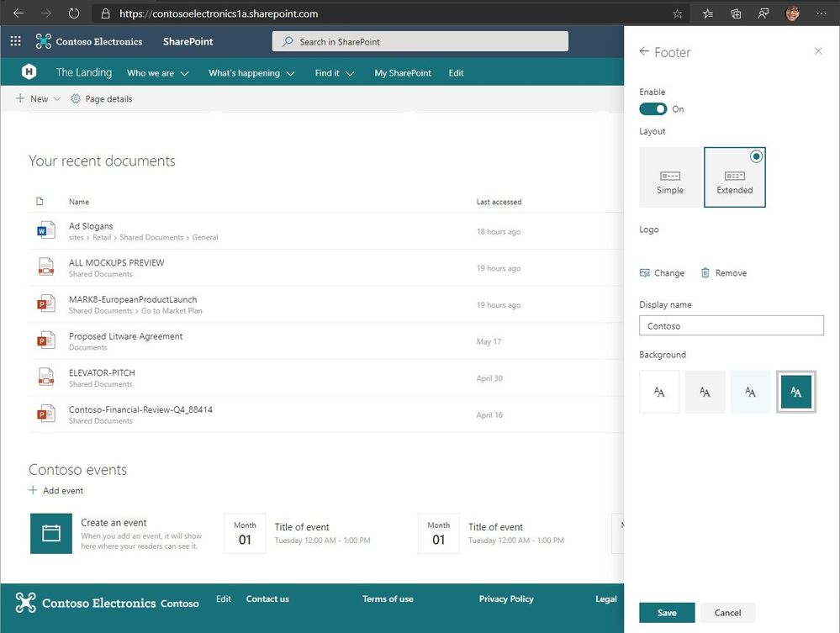Click the Proposed Litware Agreement file icon

[46, 340]
